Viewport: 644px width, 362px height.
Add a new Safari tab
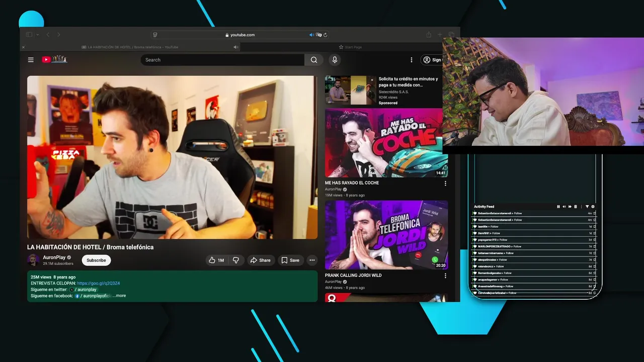[440, 35]
